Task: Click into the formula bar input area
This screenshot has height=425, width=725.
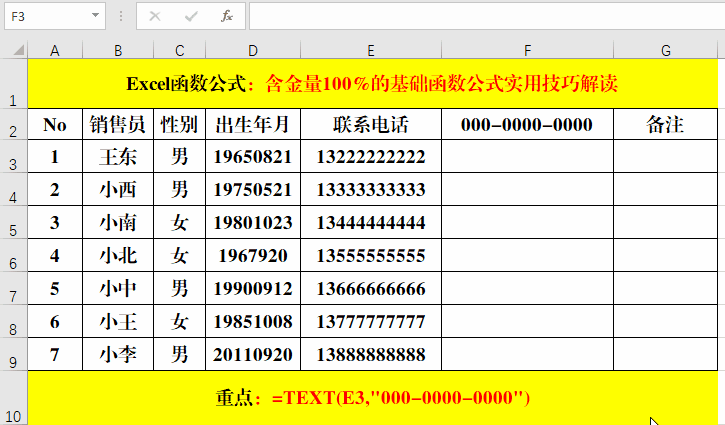Action: [x=486, y=16]
